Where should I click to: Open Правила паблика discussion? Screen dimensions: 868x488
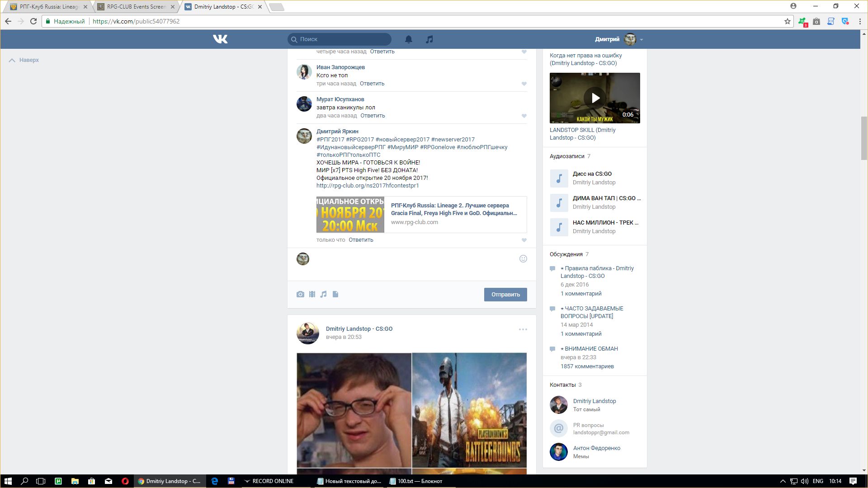click(x=597, y=272)
